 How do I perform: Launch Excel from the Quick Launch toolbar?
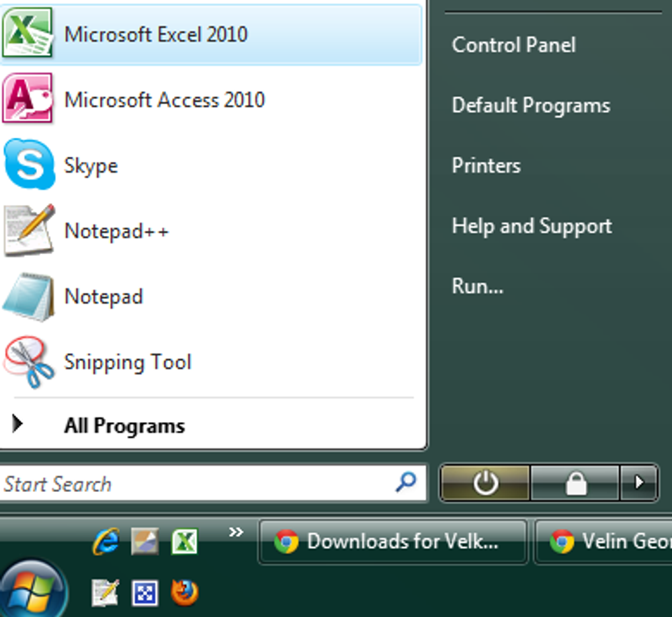click(x=186, y=541)
